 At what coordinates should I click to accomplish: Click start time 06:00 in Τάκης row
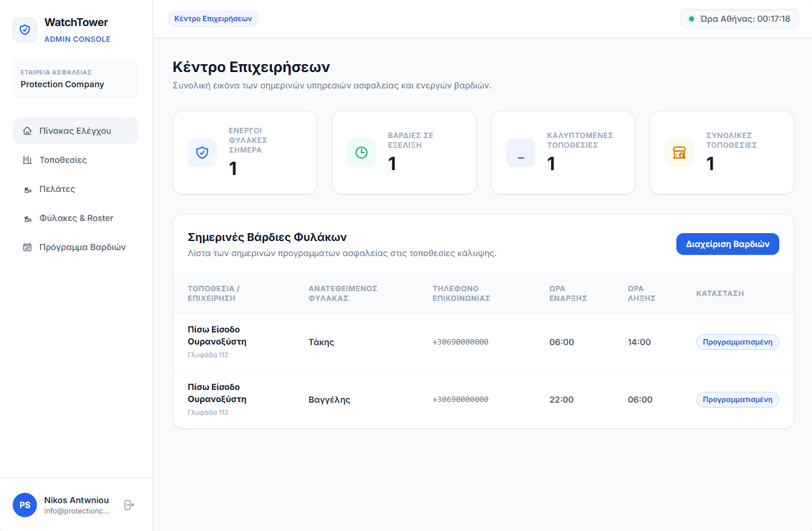pyautogui.click(x=561, y=342)
